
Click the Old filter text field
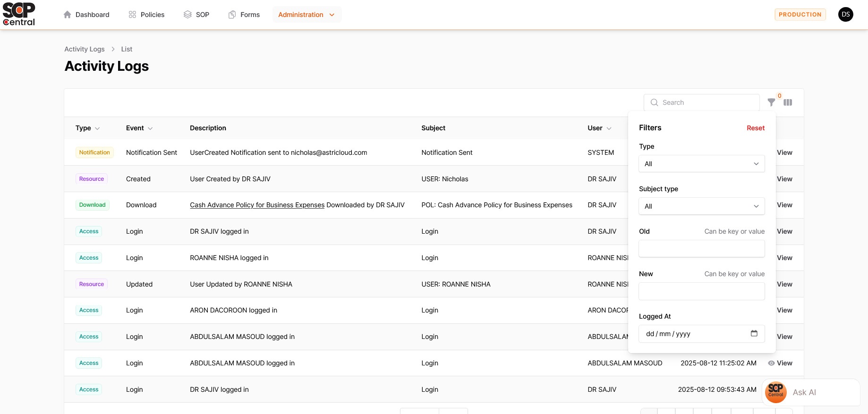point(701,249)
